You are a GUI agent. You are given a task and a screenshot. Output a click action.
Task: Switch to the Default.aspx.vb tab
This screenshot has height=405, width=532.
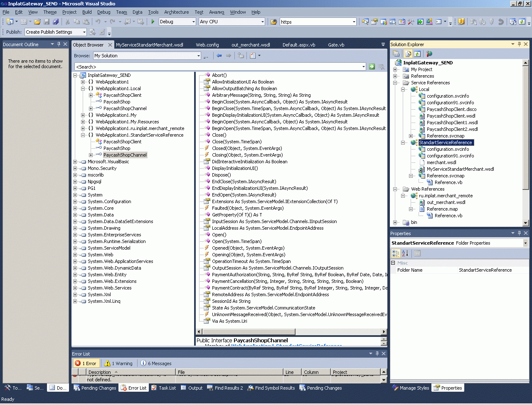299,45
